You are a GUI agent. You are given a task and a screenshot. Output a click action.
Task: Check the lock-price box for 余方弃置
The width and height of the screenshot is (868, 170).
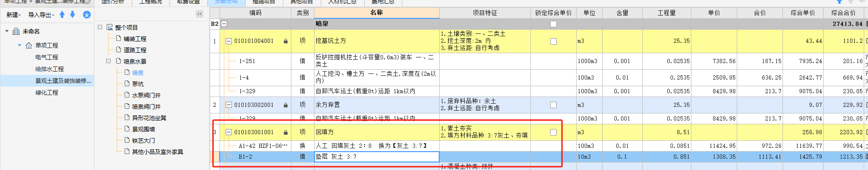553,105
